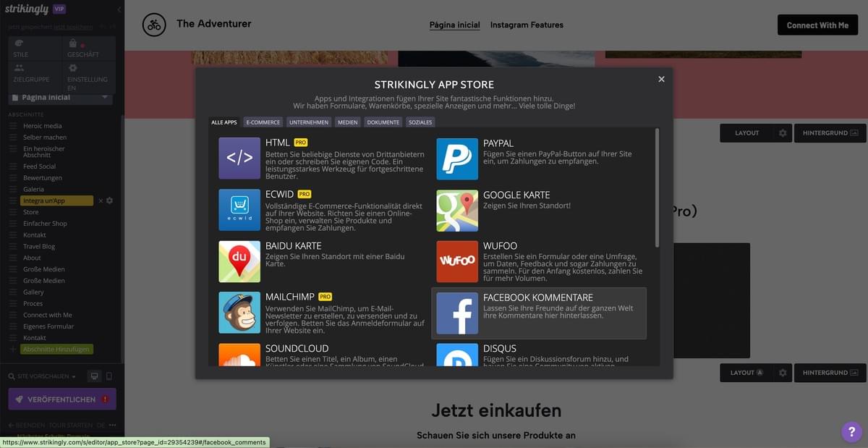The height and width of the screenshot is (448, 868).
Task: Click the App Store list scrollbar
Action: click(657, 188)
